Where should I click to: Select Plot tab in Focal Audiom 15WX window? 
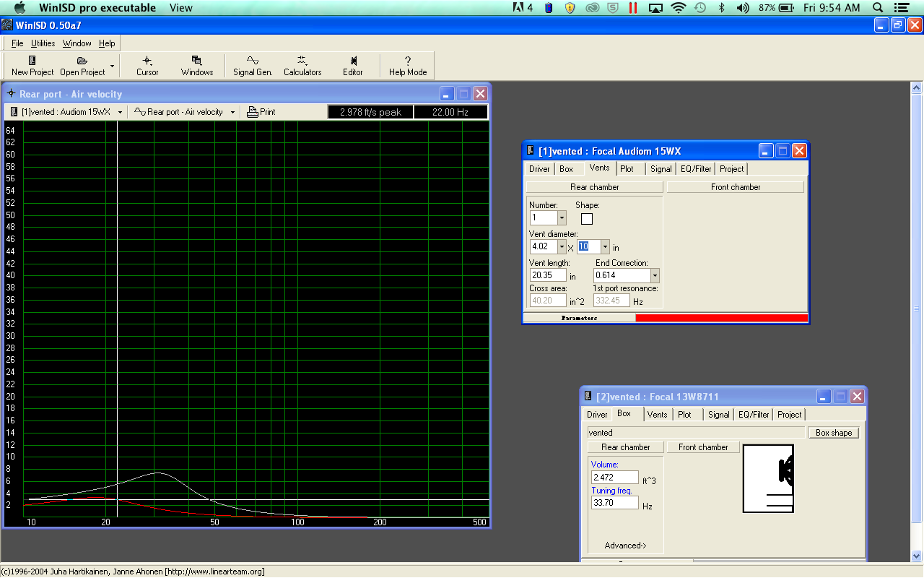(627, 168)
